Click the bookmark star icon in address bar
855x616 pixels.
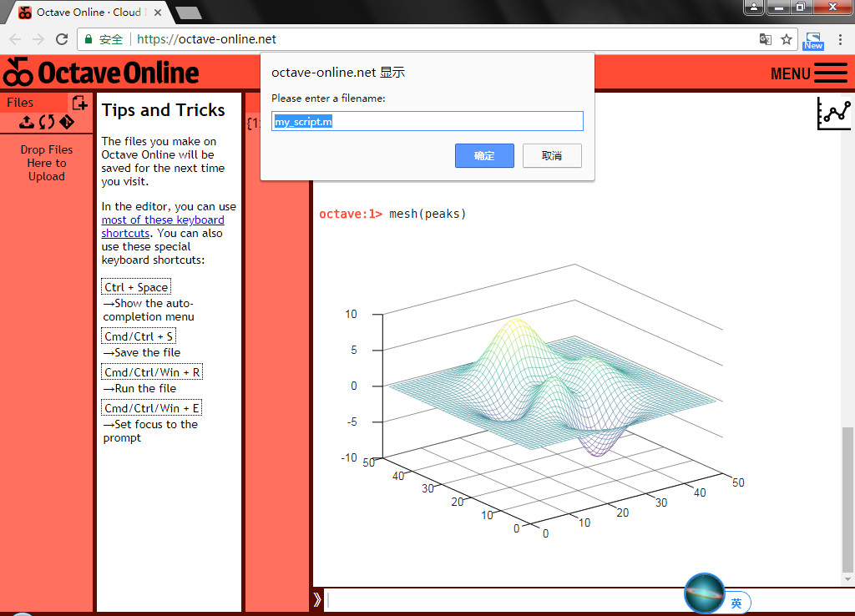click(x=787, y=39)
